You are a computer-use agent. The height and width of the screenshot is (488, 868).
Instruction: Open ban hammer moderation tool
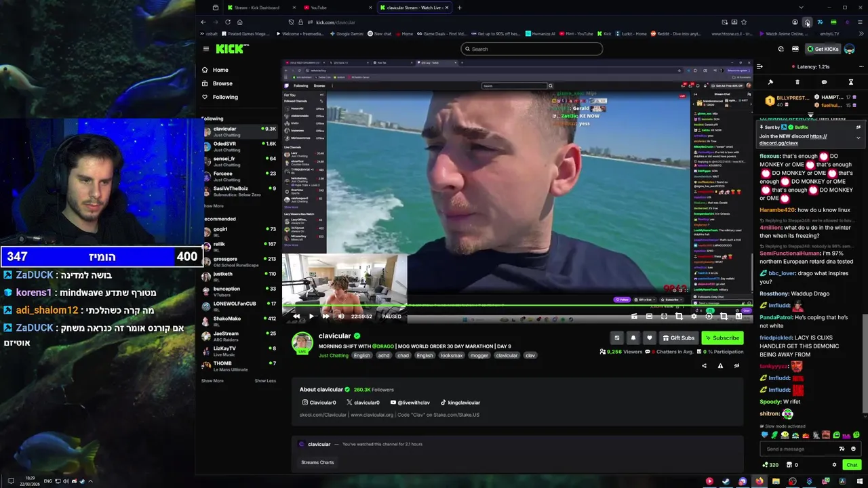[x=770, y=82]
